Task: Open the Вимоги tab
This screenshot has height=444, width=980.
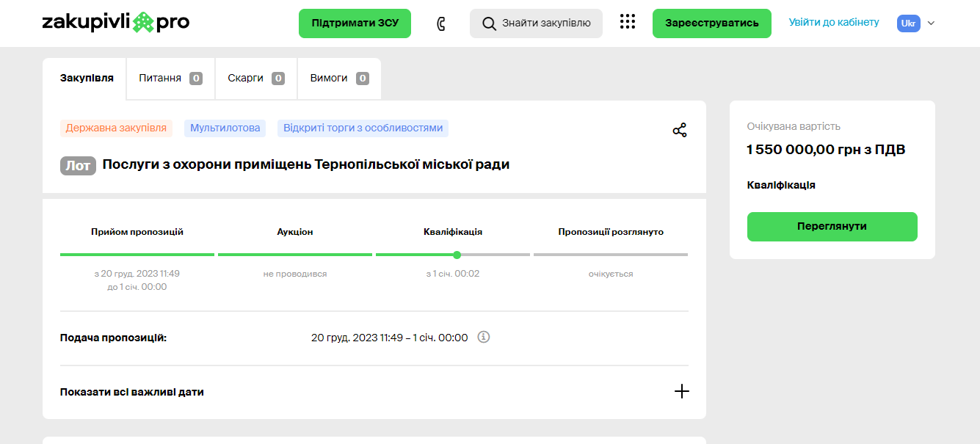Action: click(339, 79)
